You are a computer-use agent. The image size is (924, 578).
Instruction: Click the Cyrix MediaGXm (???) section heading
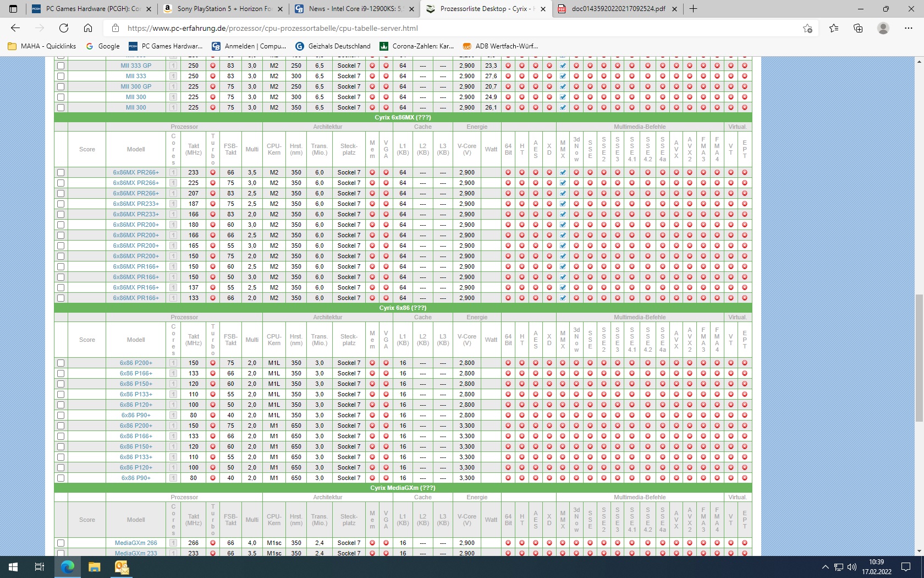[x=403, y=488]
